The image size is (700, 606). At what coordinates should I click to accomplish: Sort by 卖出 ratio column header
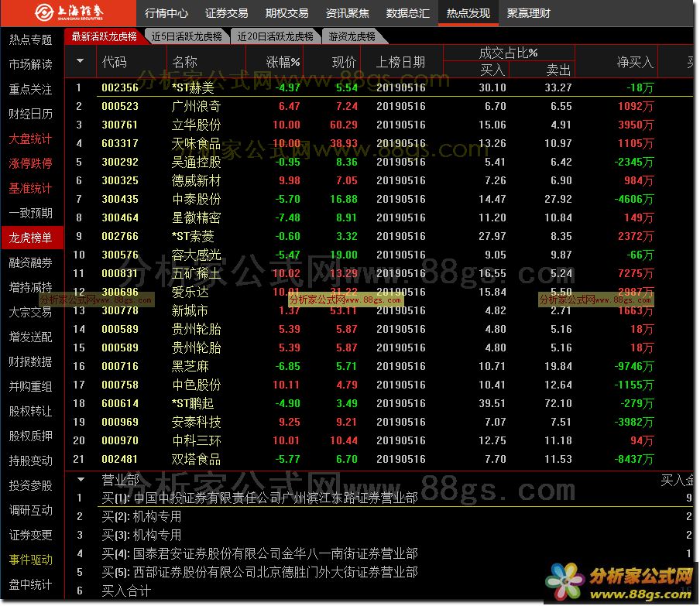coord(558,70)
